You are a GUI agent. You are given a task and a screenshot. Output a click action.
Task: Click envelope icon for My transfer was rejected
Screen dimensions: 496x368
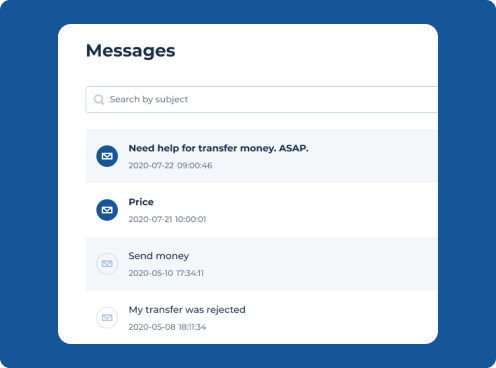(107, 318)
